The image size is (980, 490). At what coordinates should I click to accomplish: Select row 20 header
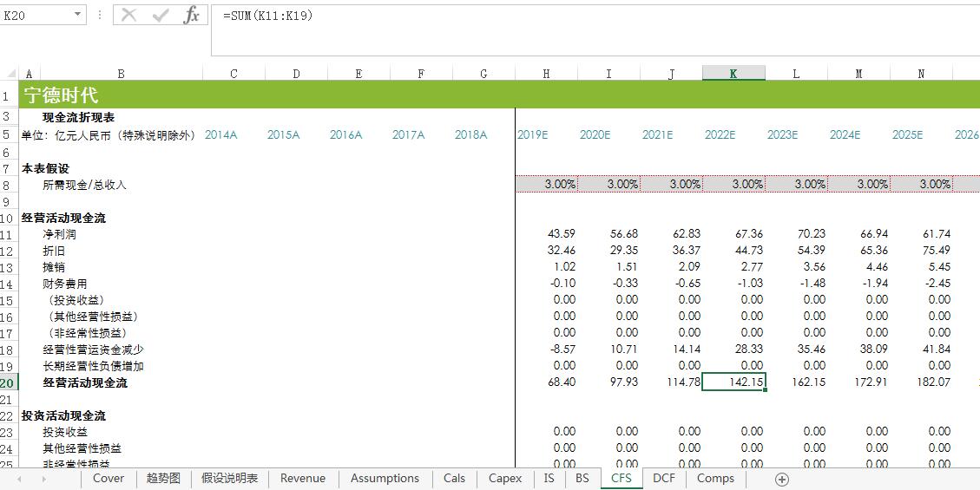point(10,382)
